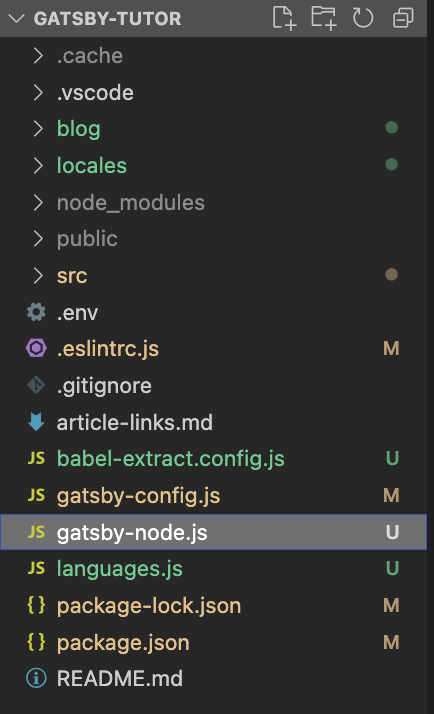Refresh the explorer with the reload icon
Viewport: 434px width, 714px height.
(x=363, y=19)
